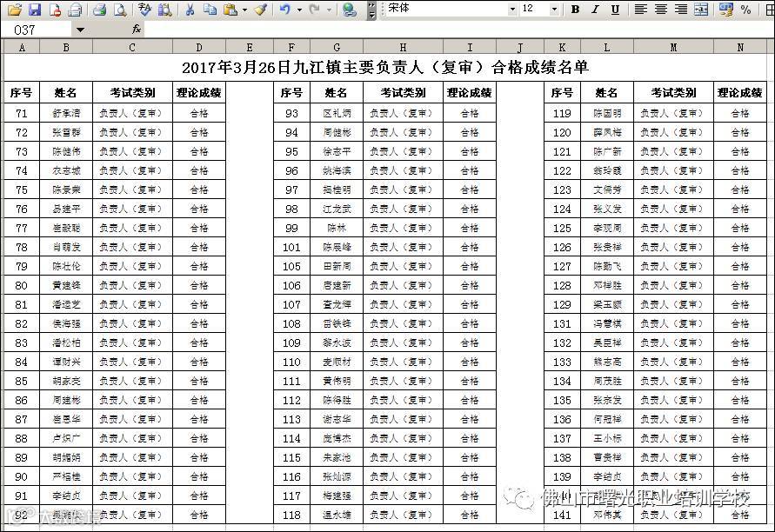Select the cell with serial number 93
The height and width of the screenshot is (532, 775).
291,113
